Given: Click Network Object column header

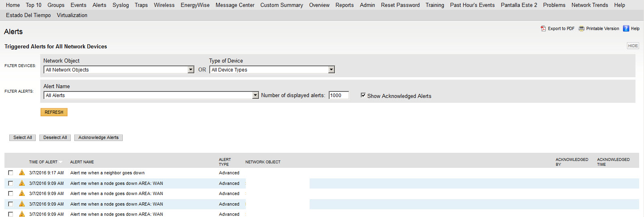Looking at the screenshot, I should pyautogui.click(x=263, y=162).
